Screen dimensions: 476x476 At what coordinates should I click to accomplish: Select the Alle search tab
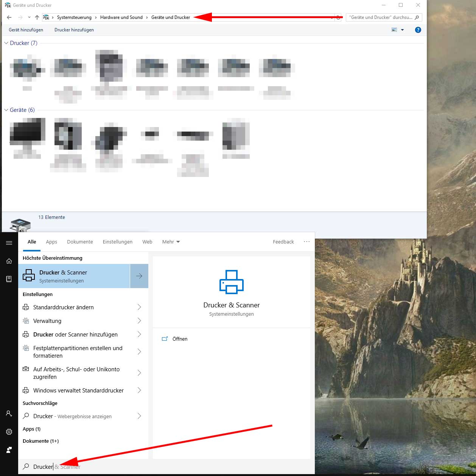point(32,242)
